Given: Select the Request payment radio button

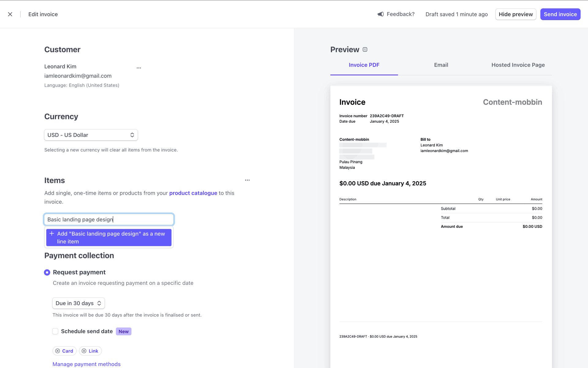Looking at the screenshot, I should pyautogui.click(x=47, y=272).
